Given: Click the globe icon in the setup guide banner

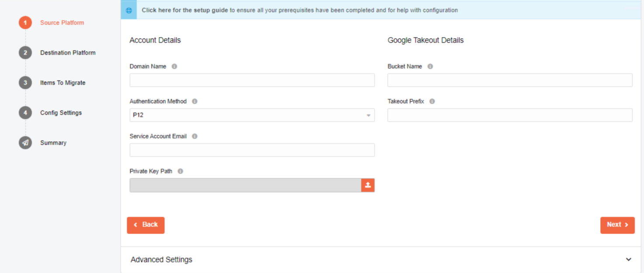Looking at the screenshot, I should 129,10.
